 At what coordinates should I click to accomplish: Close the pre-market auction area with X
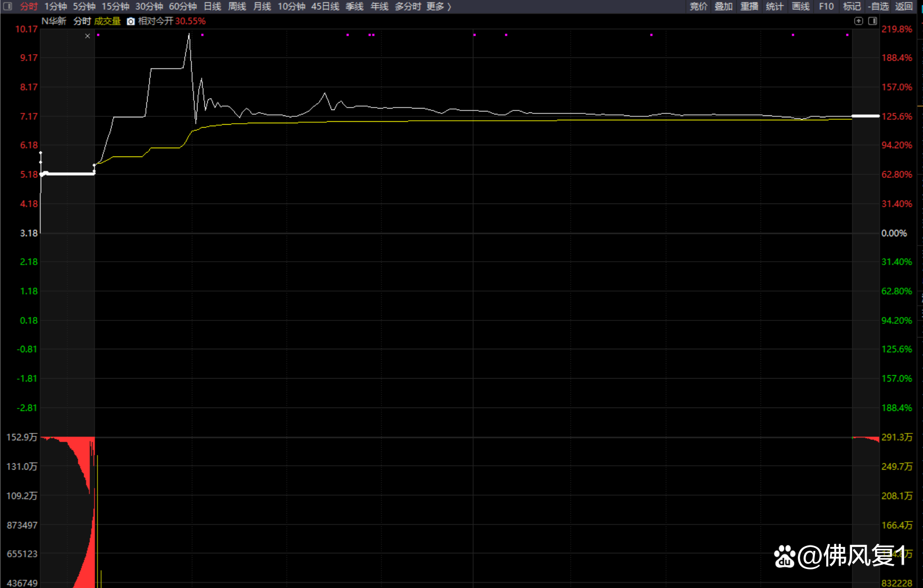pos(88,36)
